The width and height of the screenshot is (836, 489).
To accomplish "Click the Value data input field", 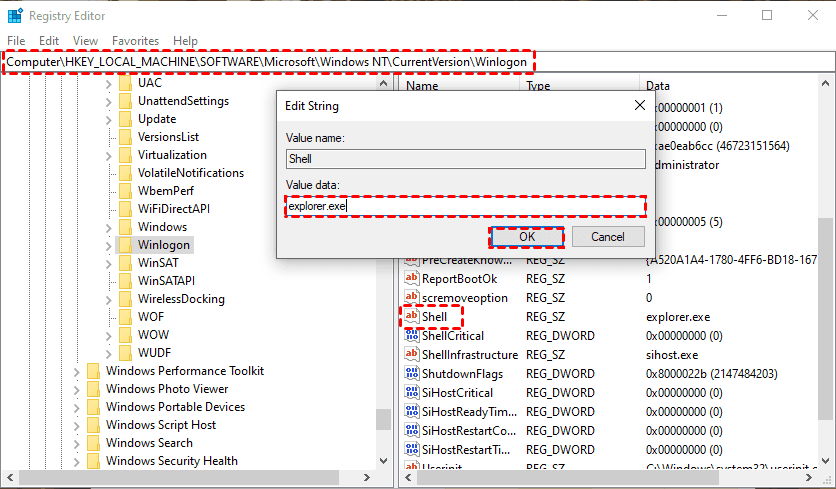I will 465,206.
